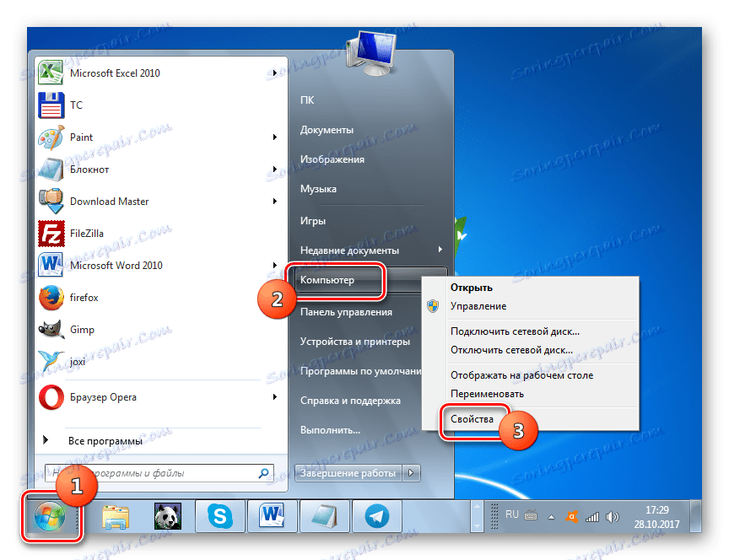Choose Открыть in context menu
Screen dimensions: 729x560
tap(471, 288)
